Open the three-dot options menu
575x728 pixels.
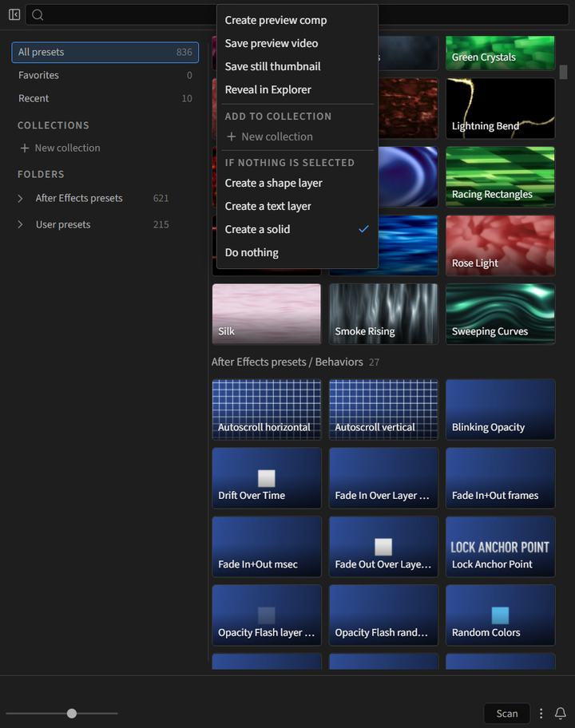click(x=541, y=713)
